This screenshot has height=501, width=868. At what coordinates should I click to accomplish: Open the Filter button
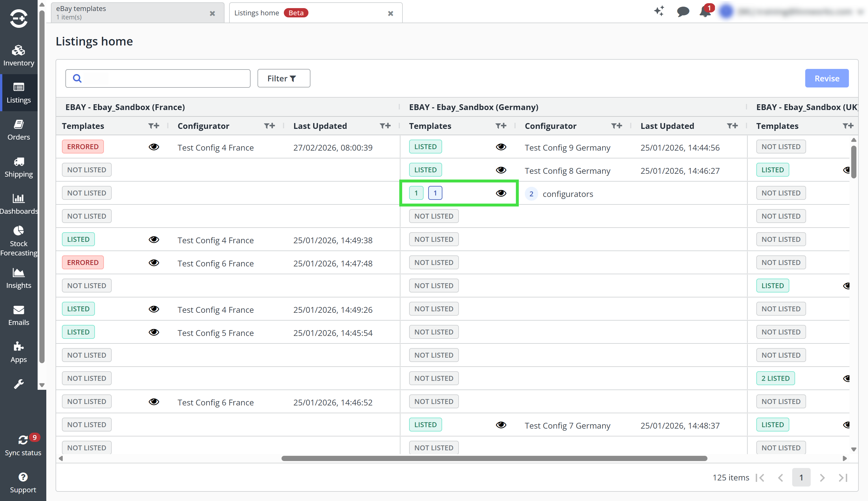tap(284, 78)
